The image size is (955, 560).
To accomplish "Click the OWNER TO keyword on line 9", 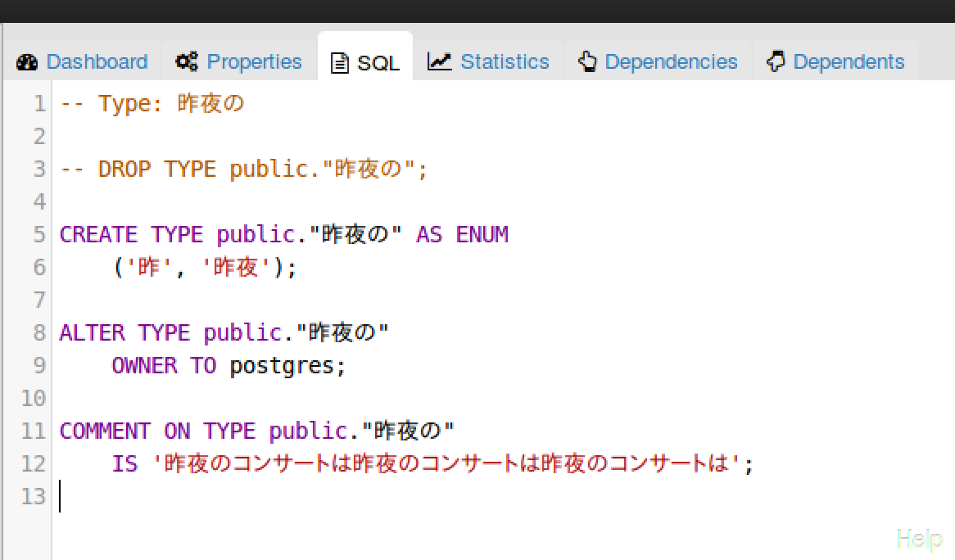I will [x=164, y=366].
